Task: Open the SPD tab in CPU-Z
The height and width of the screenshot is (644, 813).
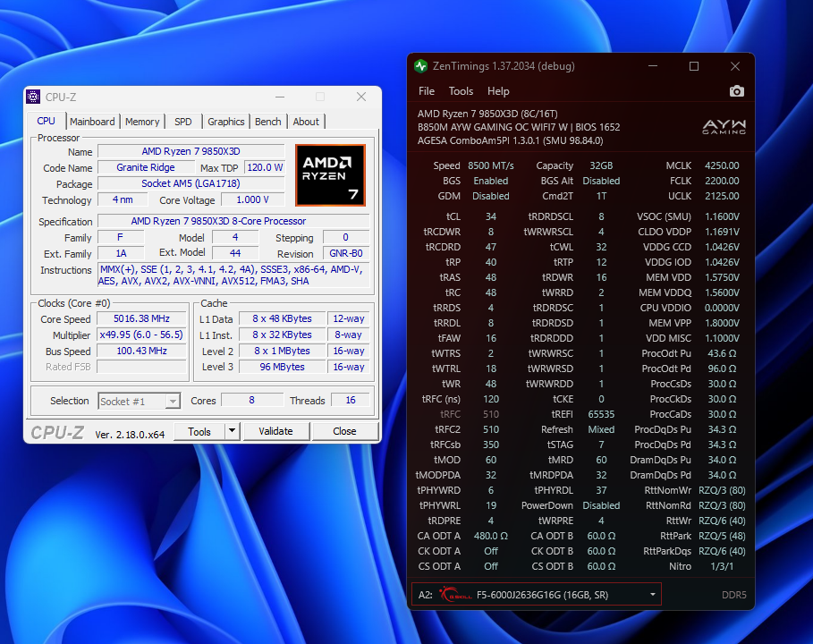Action: click(183, 122)
